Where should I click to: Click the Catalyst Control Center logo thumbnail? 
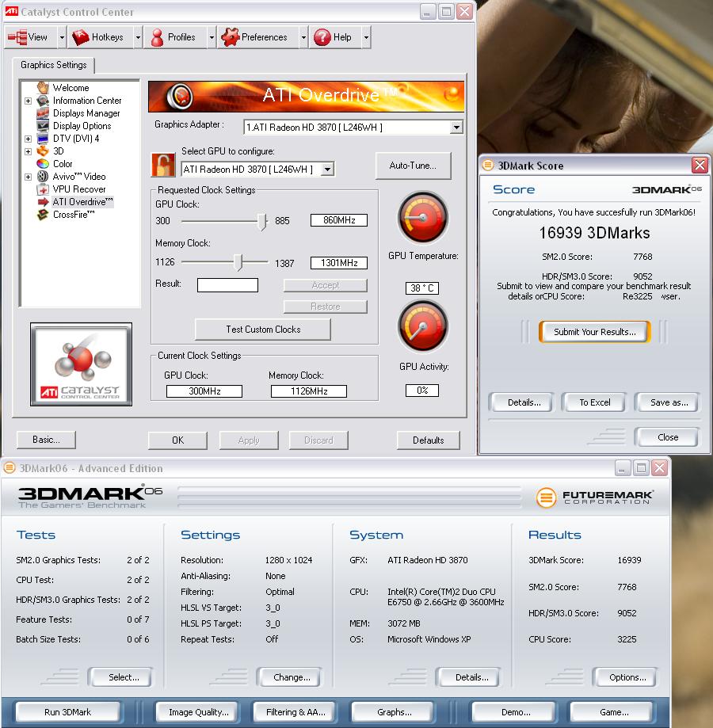[x=82, y=364]
